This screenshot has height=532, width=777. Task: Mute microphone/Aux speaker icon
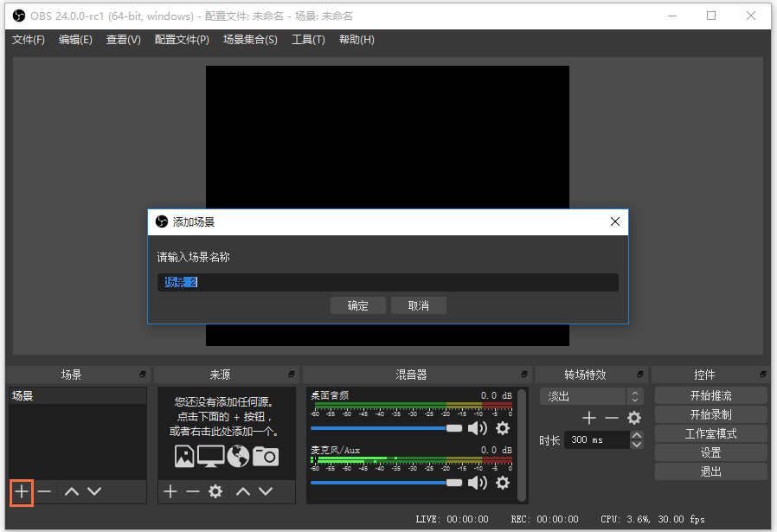coord(478,483)
